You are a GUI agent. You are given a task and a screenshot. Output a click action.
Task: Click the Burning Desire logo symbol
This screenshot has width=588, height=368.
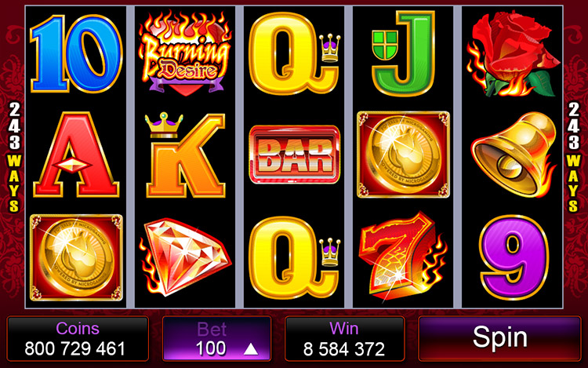(184, 53)
